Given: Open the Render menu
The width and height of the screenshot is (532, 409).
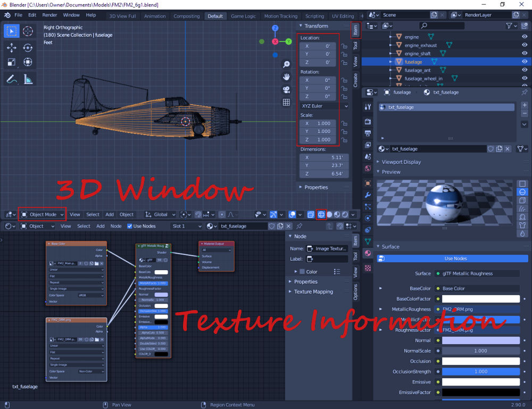Looking at the screenshot, I should pos(49,15).
